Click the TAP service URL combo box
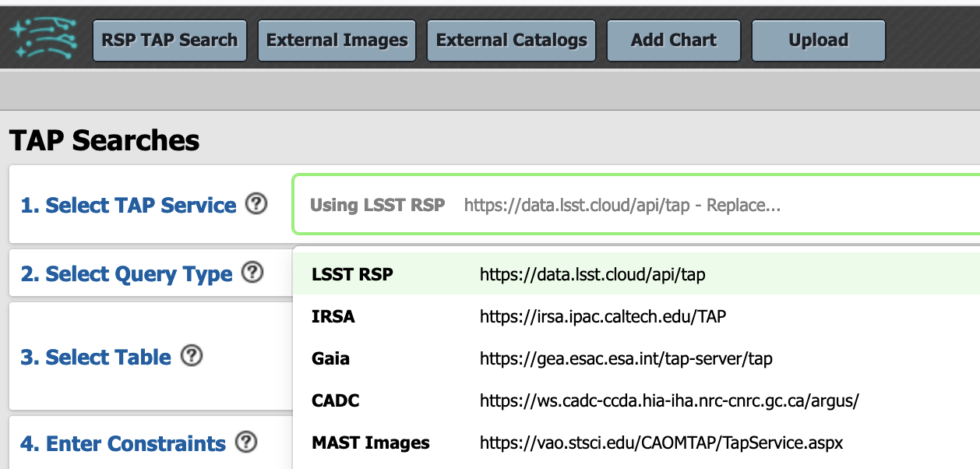The height and width of the screenshot is (469, 980). pyautogui.click(x=636, y=205)
